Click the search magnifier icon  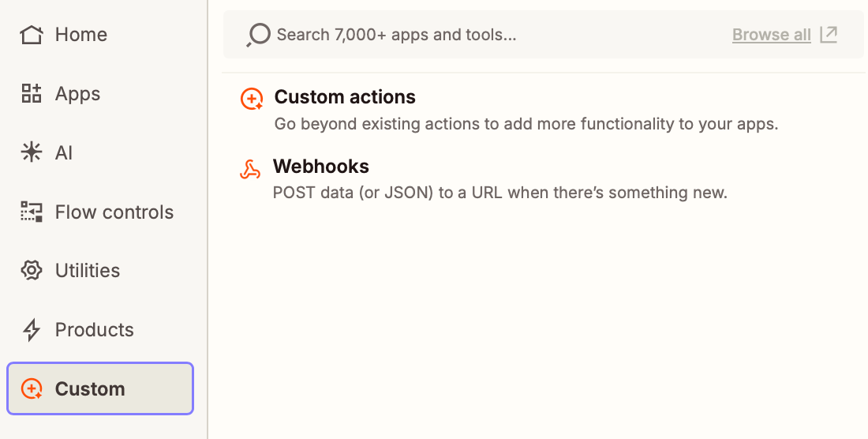pos(258,36)
